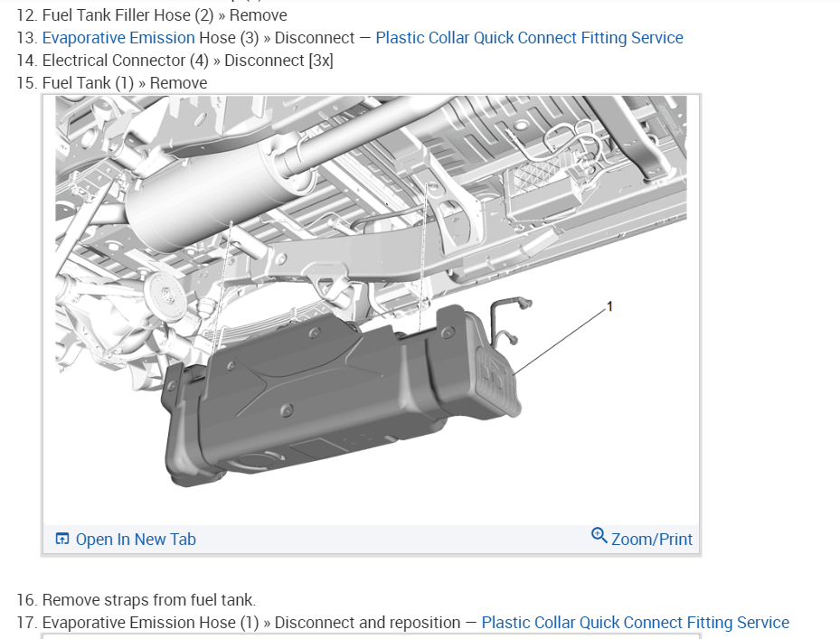Screen dimensions: 840x639
Task: Click the footer bar under the diagram
Action: pyautogui.click(x=372, y=539)
